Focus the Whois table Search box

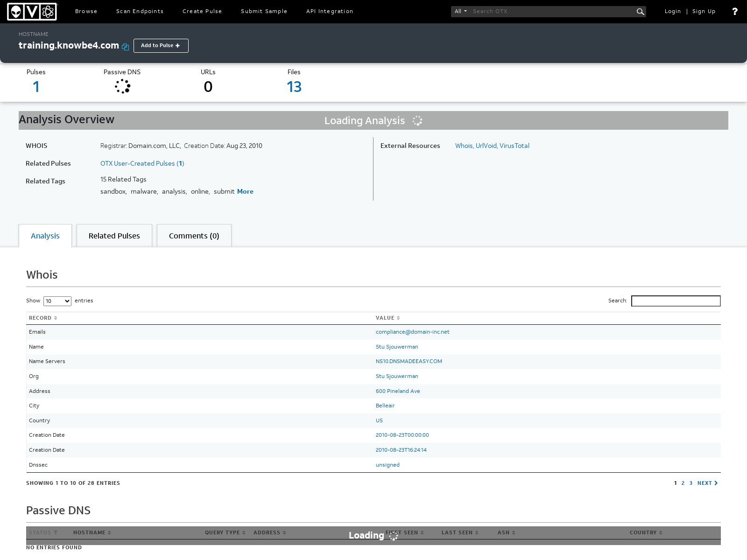tap(676, 301)
